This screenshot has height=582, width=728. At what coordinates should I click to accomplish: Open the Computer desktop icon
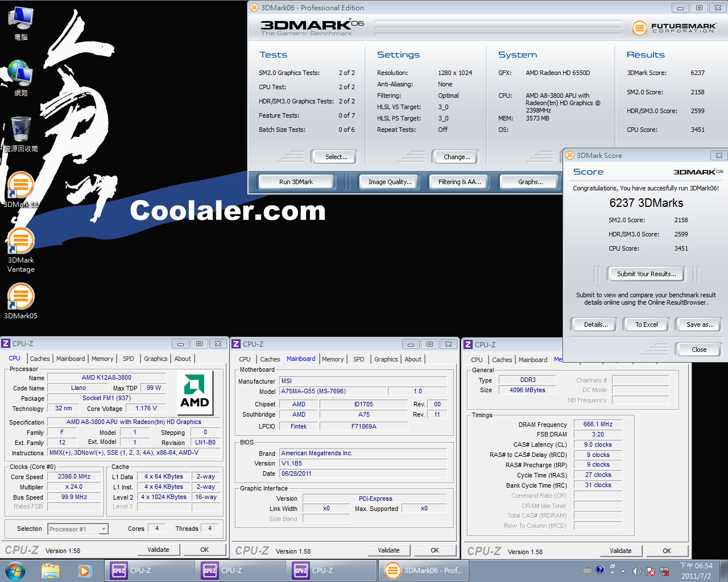(x=20, y=24)
